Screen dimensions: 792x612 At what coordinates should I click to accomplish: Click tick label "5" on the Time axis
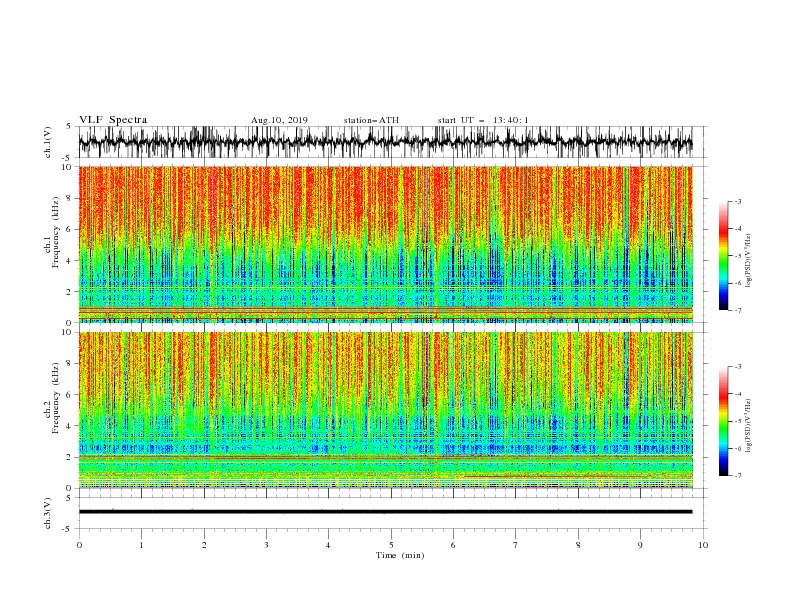pyautogui.click(x=391, y=545)
